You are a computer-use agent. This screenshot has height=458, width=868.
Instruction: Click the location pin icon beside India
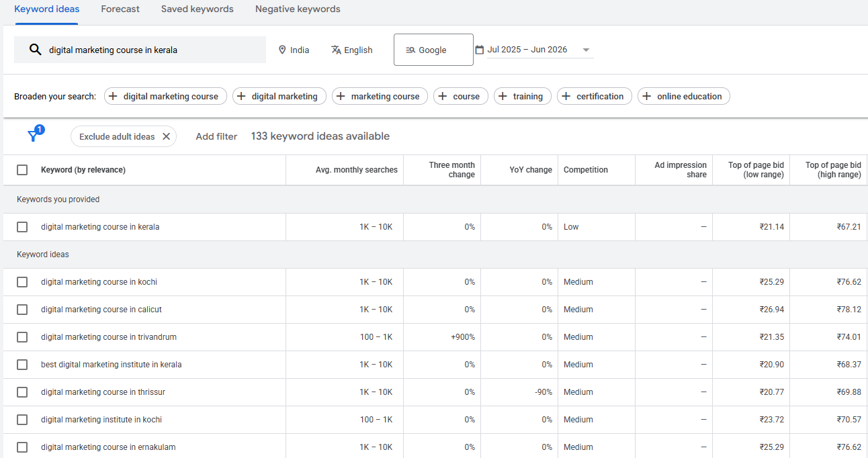[x=282, y=50]
